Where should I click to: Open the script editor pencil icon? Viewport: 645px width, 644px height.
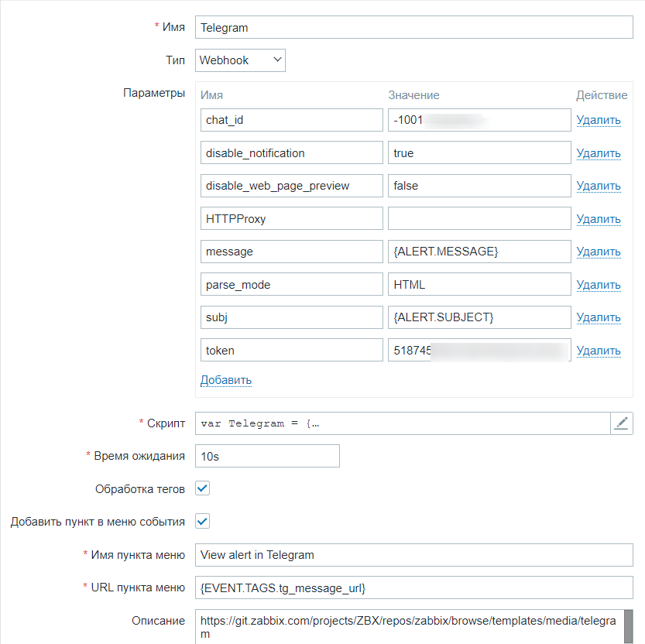[x=622, y=423]
